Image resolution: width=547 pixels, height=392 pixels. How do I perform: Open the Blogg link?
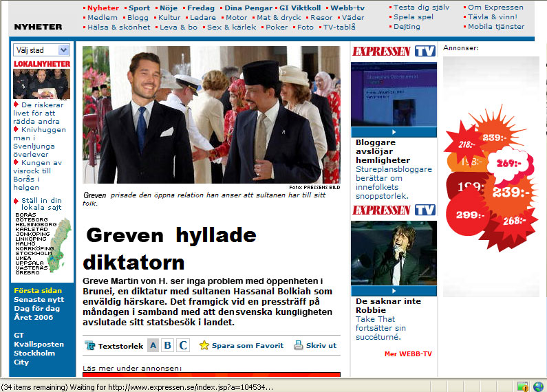(138, 17)
